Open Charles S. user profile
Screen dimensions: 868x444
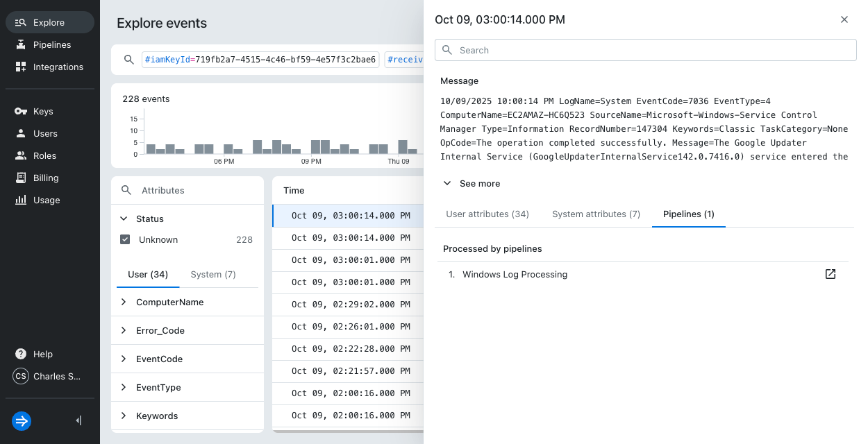(x=47, y=376)
